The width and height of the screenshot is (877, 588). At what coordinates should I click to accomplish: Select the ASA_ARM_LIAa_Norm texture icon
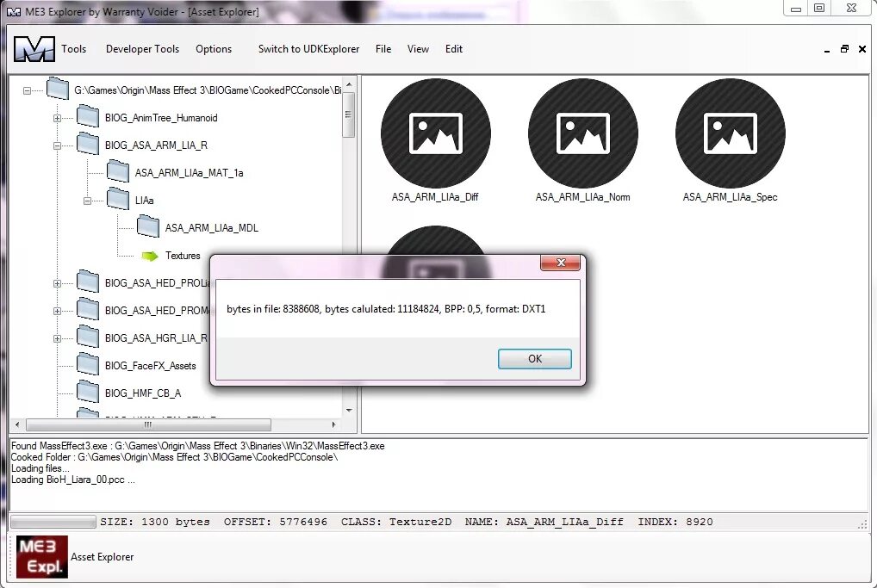tap(583, 133)
